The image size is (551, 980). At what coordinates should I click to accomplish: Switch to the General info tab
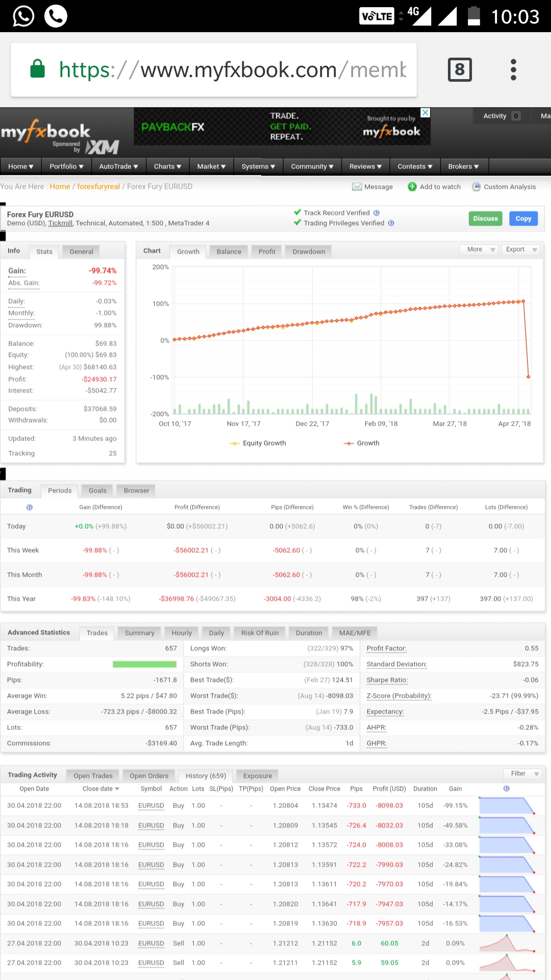pos(82,252)
